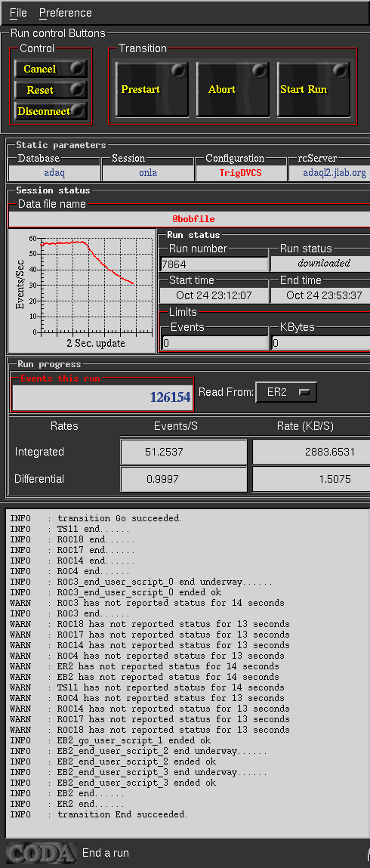This screenshot has height=868, width=370.
Task: Click the Events/Sec rate graph
Action: click(x=82, y=291)
